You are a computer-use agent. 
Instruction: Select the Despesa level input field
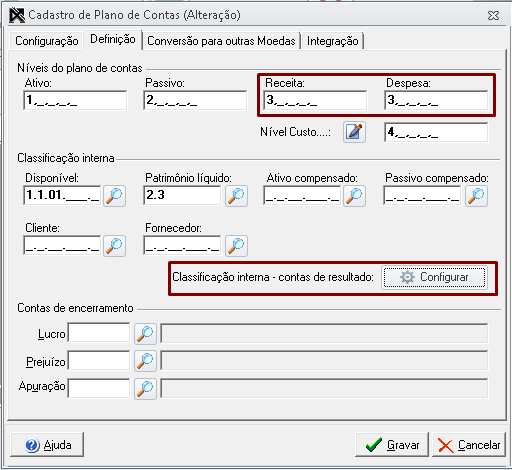tap(436, 100)
